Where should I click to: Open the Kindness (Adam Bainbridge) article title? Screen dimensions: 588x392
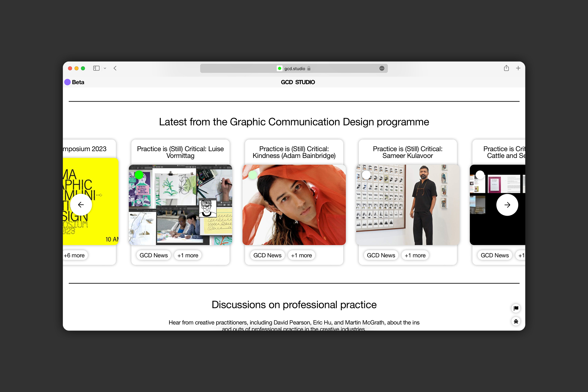(294, 152)
